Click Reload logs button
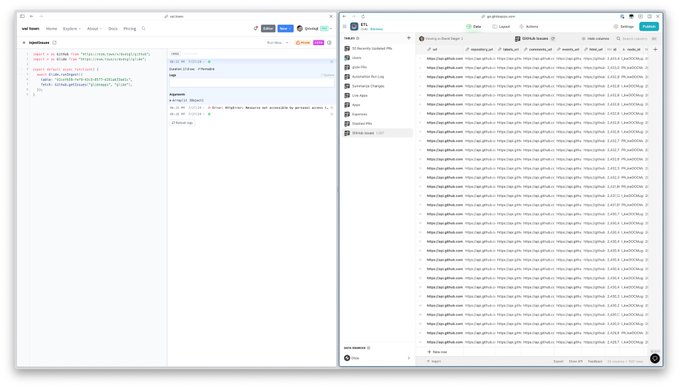The image size is (680, 388). pos(182,123)
